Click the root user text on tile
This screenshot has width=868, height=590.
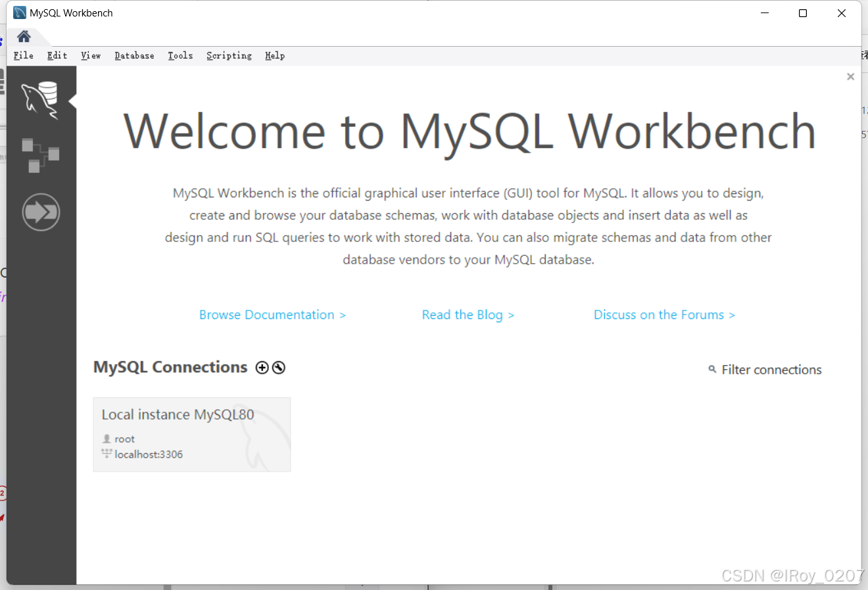(x=124, y=439)
